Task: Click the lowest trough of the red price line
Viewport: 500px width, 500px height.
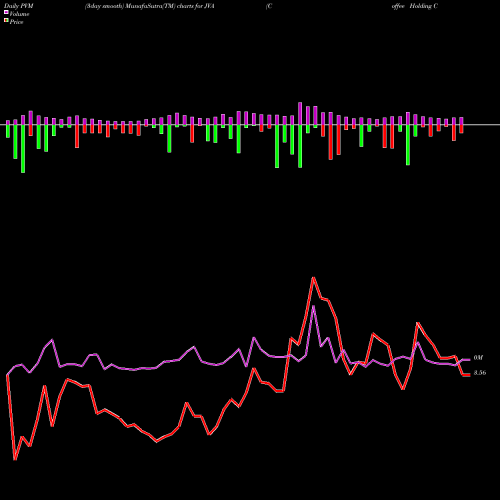Action: (15, 460)
